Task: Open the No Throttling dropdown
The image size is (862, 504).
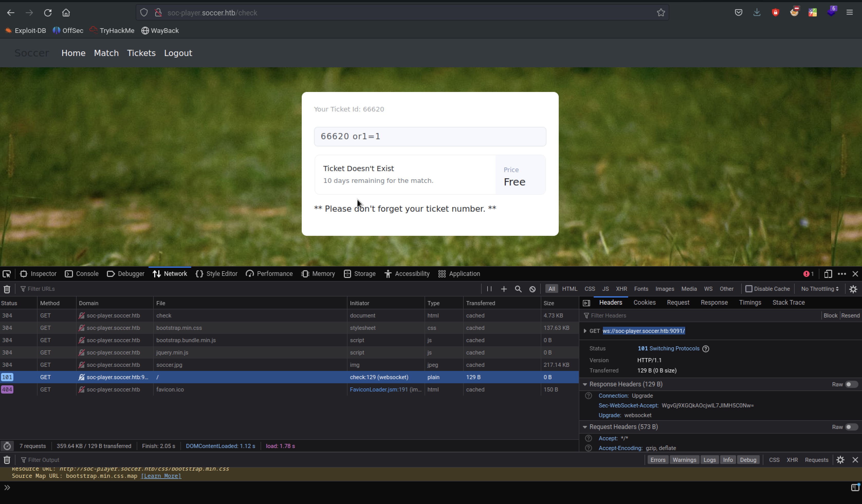Action: tap(820, 289)
